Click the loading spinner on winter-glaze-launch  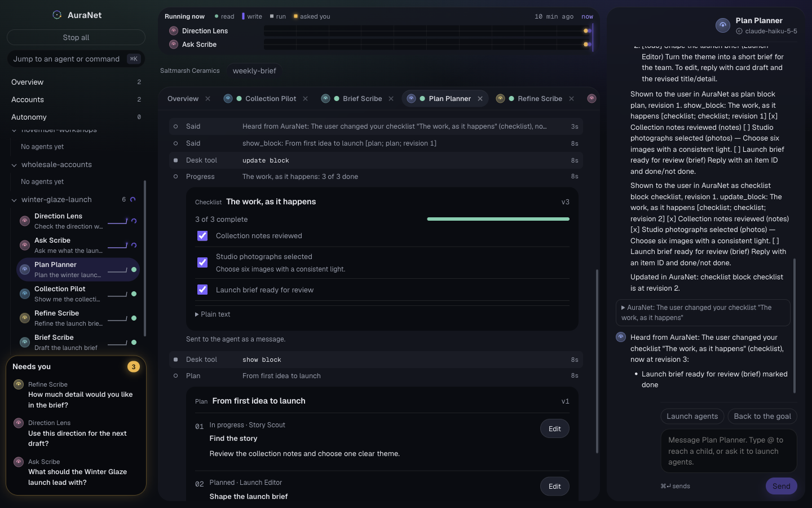tap(133, 199)
